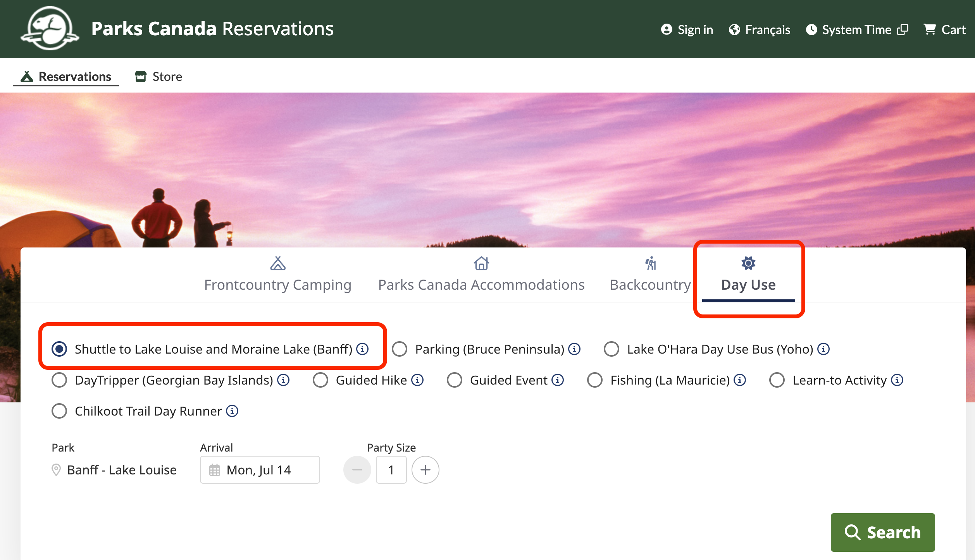
Task: Click Banff - Lake Louise park text
Action: 122,470
